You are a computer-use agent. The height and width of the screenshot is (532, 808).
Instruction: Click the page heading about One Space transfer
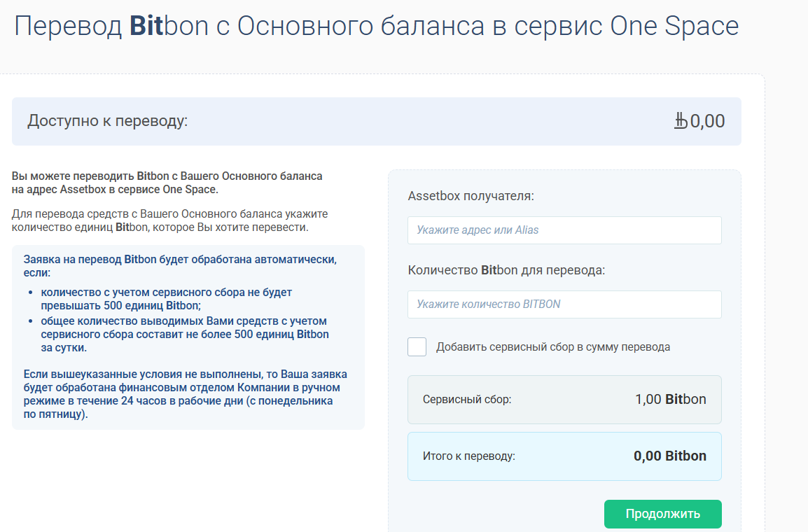pyautogui.click(x=376, y=26)
